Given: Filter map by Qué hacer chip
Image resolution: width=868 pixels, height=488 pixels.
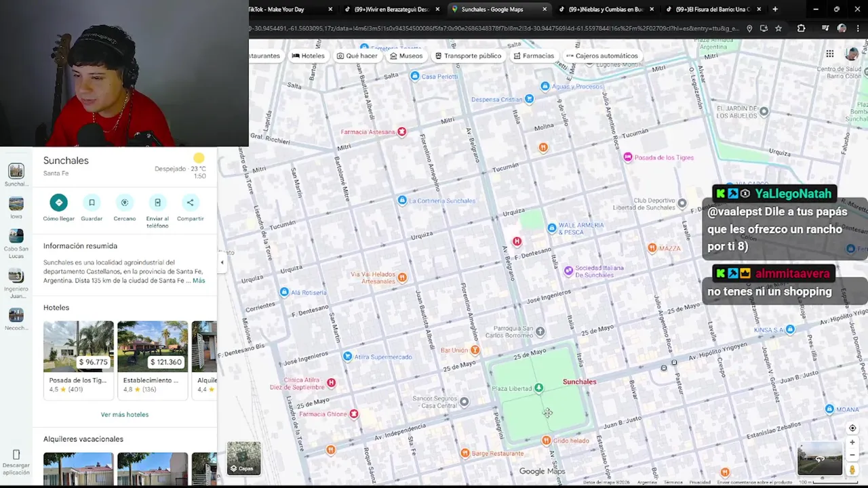Looking at the screenshot, I should pyautogui.click(x=357, y=56).
